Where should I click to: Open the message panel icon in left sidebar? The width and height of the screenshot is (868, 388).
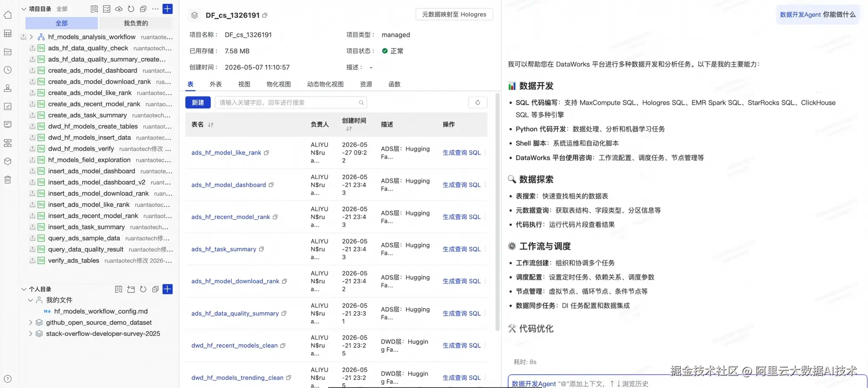(8, 124)
